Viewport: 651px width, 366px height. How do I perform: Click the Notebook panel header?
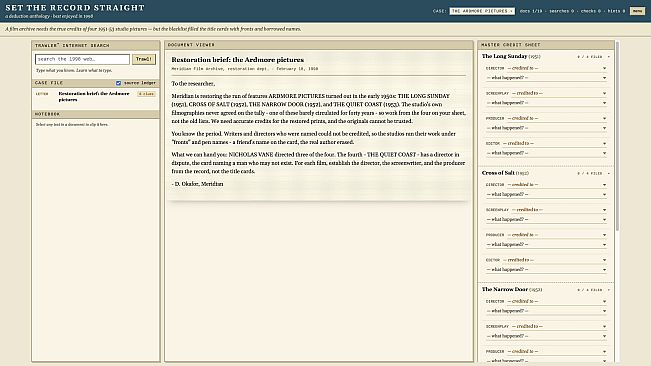[x=95, y=114]
